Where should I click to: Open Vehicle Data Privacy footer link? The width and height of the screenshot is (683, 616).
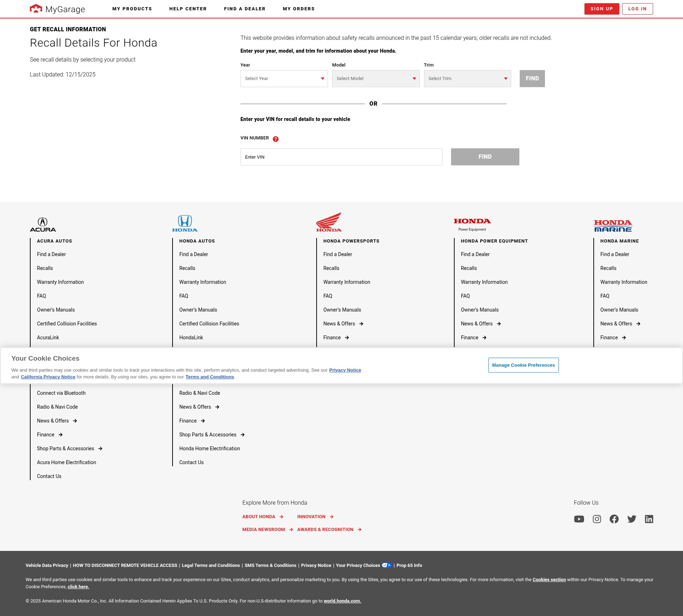click(x=47, y=565)
